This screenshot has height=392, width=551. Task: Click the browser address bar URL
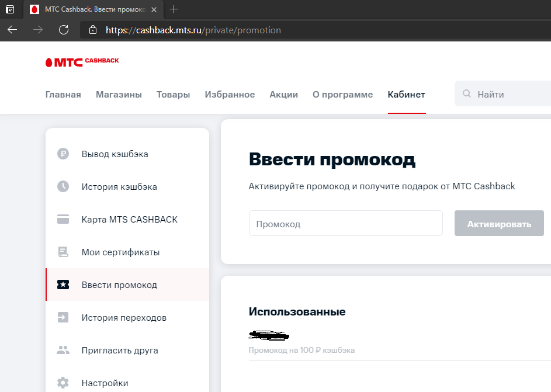click(193, 30)
